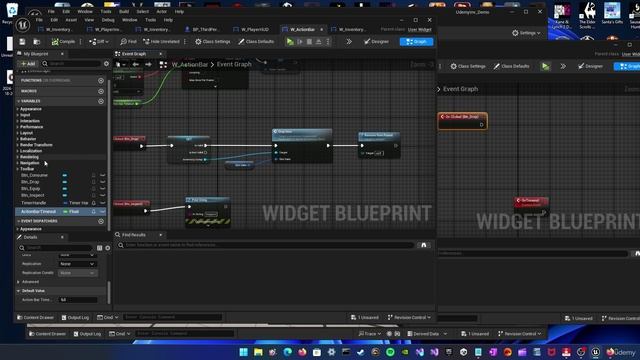
Task: Toggle Hide Unrelated in the toolbar
Action: (x=161, y=42)
